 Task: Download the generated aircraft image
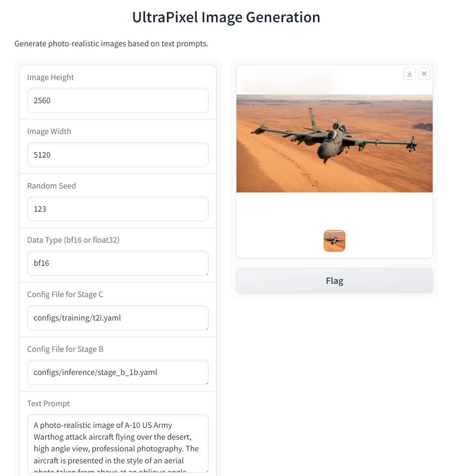coord(410,74)
